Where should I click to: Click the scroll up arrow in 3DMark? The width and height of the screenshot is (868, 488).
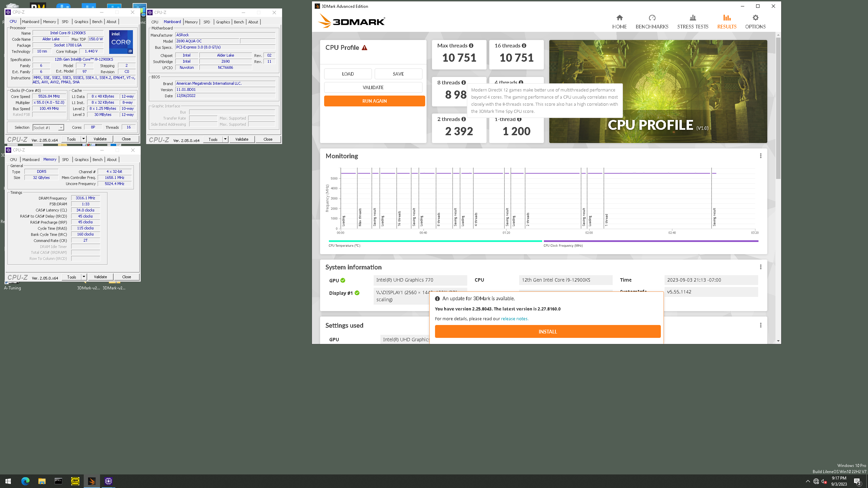point(778,35)
